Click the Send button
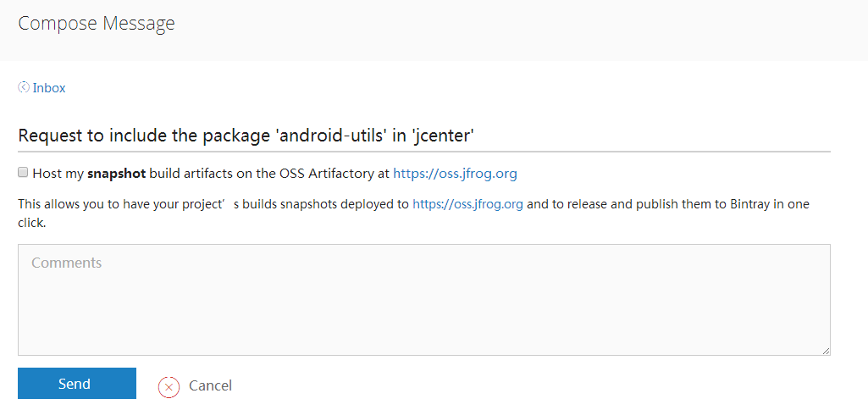 tap(77, 384)
